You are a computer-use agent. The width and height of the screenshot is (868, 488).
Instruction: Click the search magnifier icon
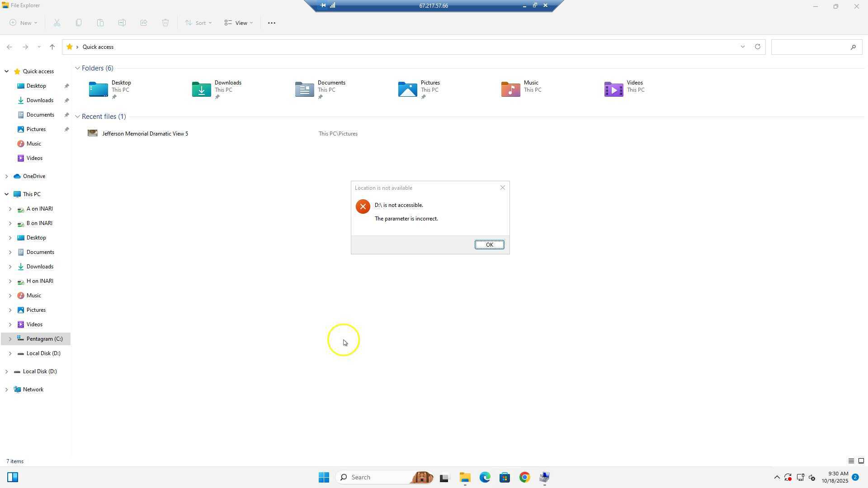pyautogui.click(x=853, y=47)
